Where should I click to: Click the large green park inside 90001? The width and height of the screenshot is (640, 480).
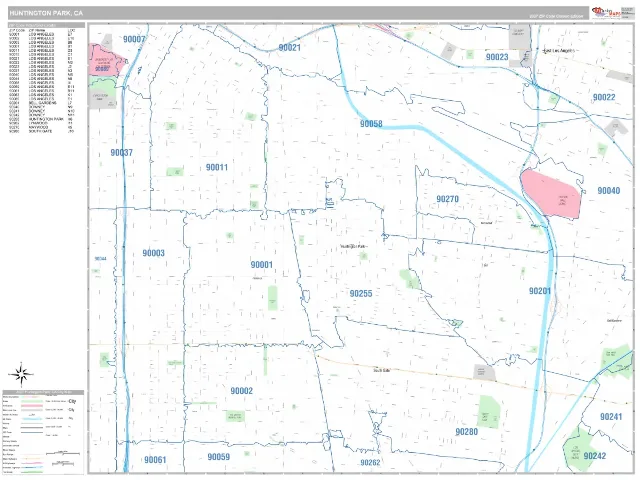click(x=272, y=298)
